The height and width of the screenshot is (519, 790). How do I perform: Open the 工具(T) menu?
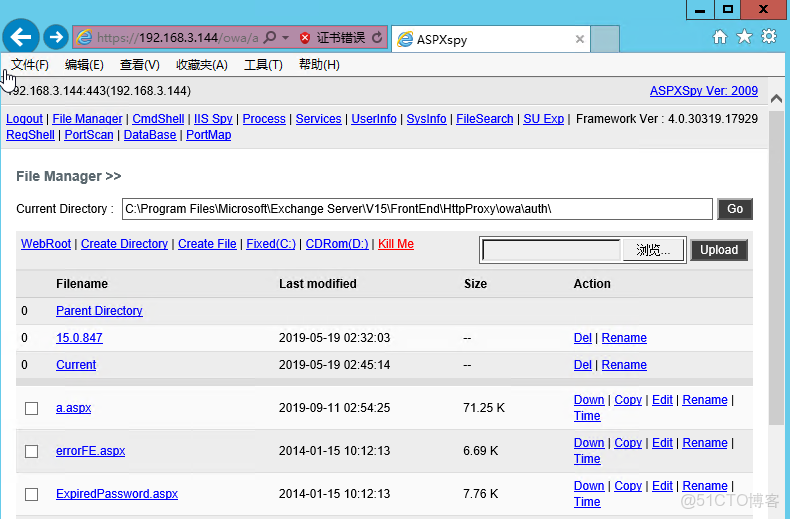[x=263, y=64]
